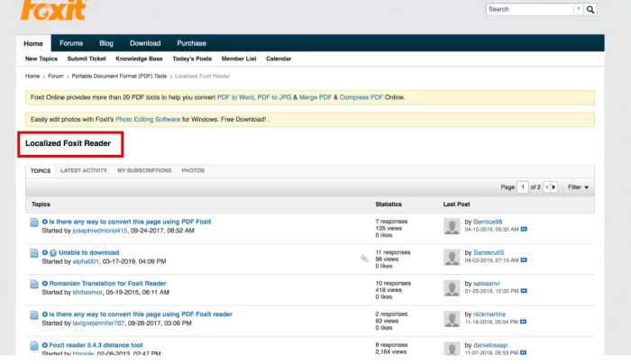This screenshot has height=364, width=631.
Task: Open the Photo Editing Software link
Action: pyautogui.click(x=148, y=120)
